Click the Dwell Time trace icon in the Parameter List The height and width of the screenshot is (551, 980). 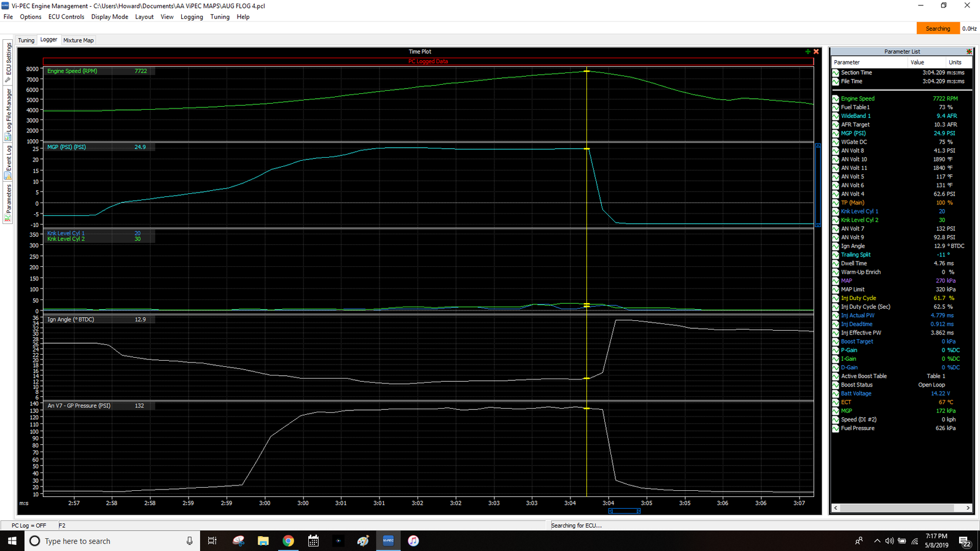(836, 263)
